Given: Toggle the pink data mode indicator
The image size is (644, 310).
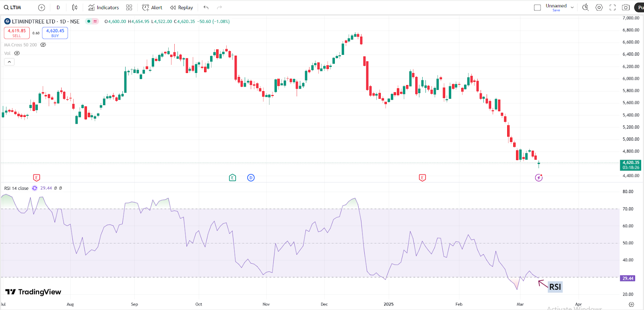Looking at the screenshot, I should [x=95, y=21].
